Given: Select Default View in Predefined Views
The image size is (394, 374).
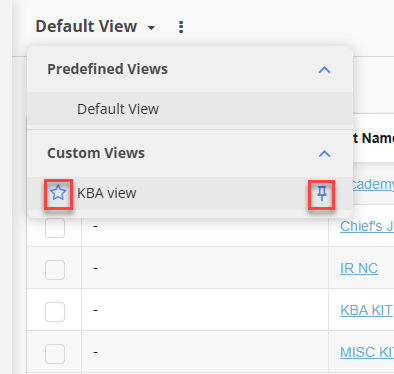Looking at the screenshot, I should pos(190,109).
